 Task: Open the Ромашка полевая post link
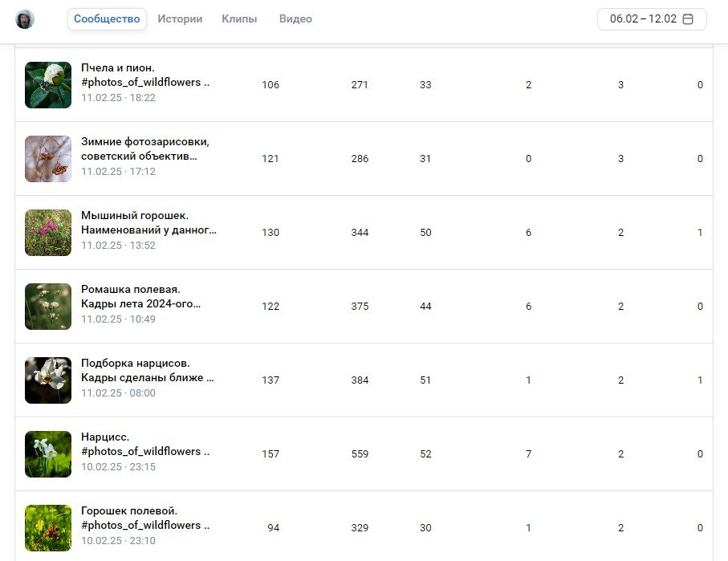pyautogui.click(x=130, y=290)
